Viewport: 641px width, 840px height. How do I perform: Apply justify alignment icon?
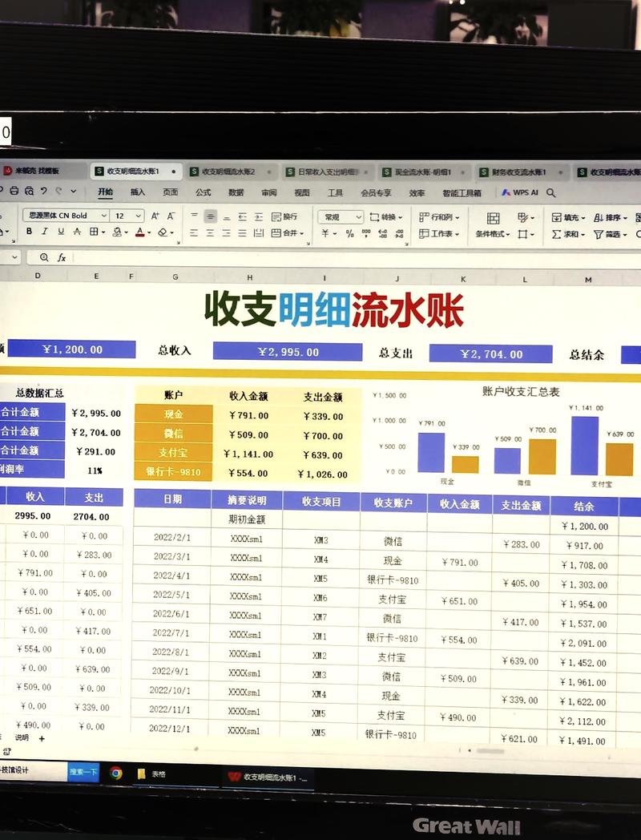[x=242, y=233]
